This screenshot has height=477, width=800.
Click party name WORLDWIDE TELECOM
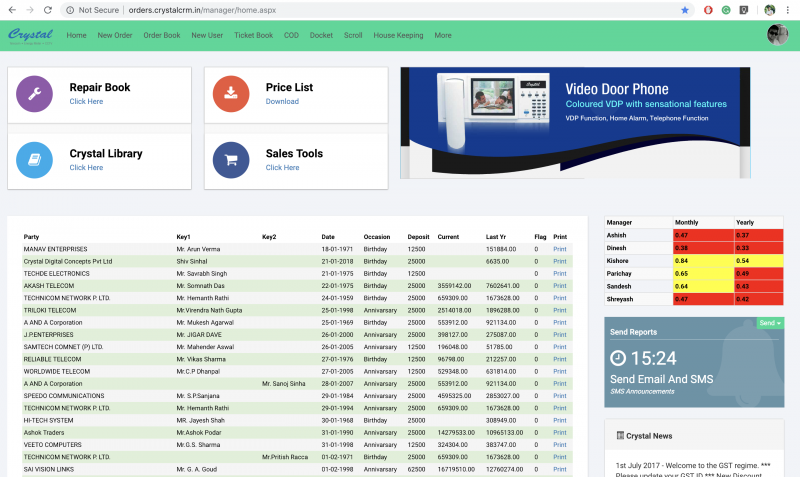coord(57,372)
